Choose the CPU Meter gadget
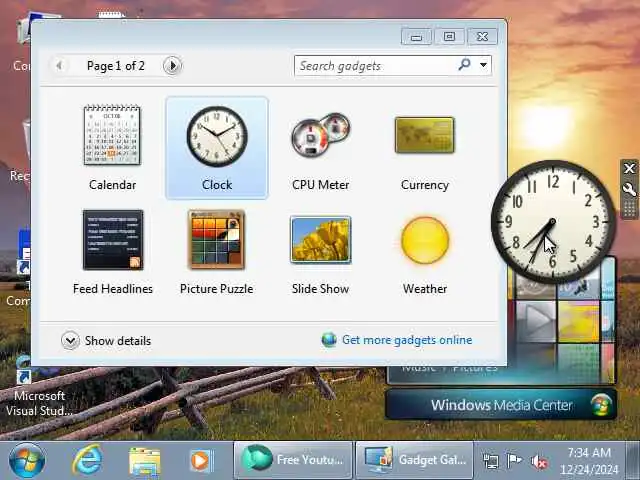 coord(321,135)
